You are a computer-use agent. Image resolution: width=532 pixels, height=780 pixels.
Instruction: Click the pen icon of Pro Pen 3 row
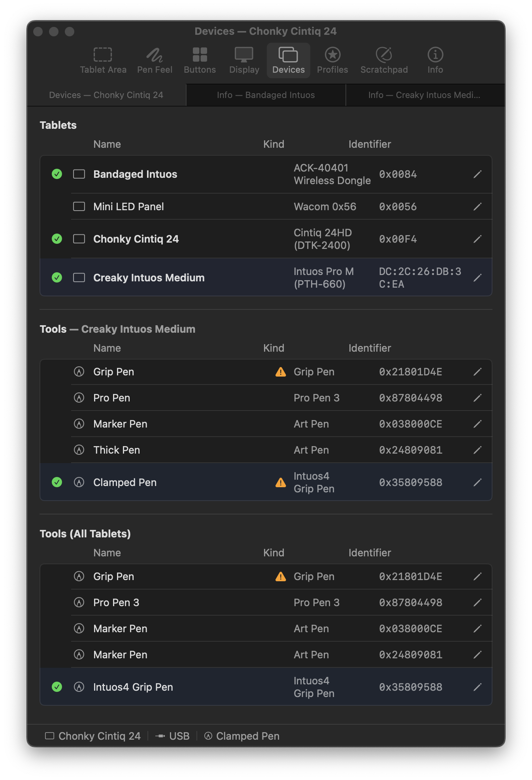[x=79, y=602]
